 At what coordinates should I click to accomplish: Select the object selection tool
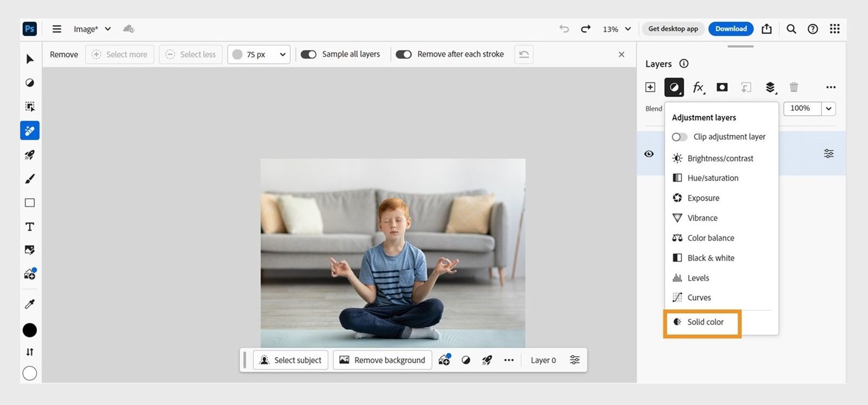[30, 107]
